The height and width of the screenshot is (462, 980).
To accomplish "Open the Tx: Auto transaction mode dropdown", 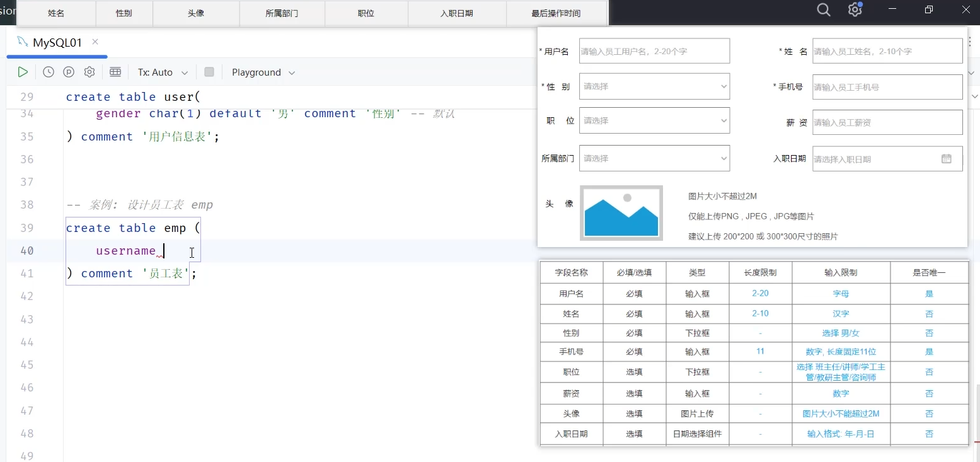I will [x=163, y=72].
